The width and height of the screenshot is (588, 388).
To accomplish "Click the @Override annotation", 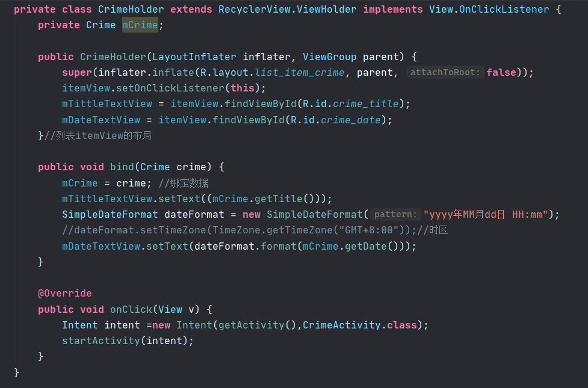I will click(x=65, y=294).
